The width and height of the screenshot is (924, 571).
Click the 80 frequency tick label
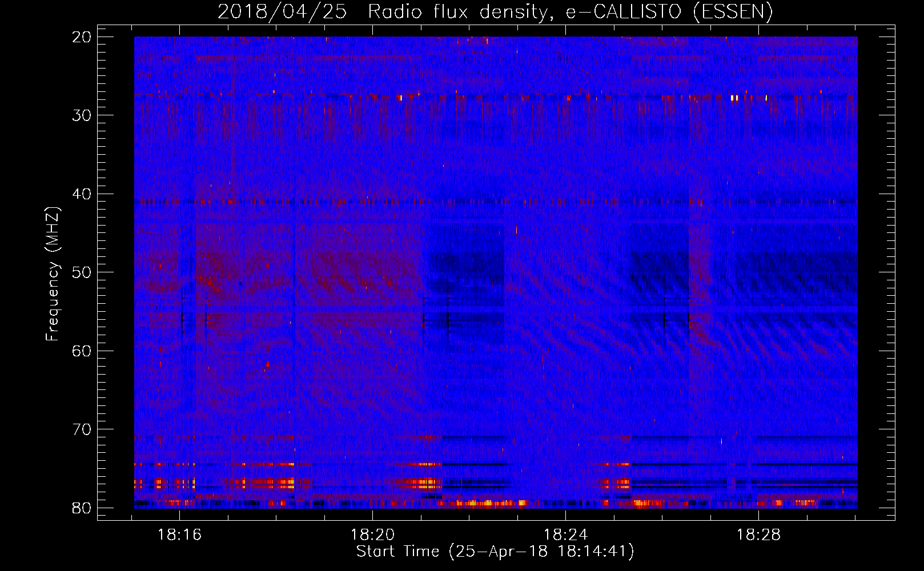82,508
